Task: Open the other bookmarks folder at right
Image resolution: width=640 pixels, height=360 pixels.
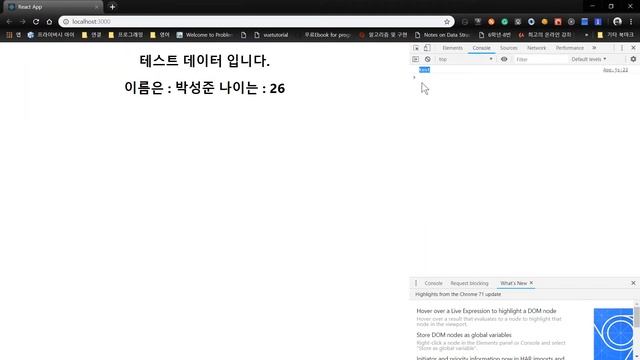Action: (616, 35)
